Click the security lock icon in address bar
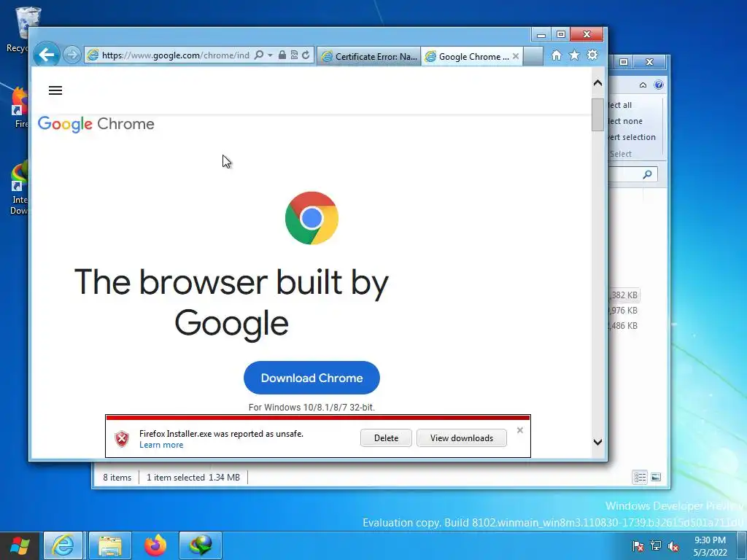This screenshot has width=747, height=560. pyautogui.click(x=282, y=55)
